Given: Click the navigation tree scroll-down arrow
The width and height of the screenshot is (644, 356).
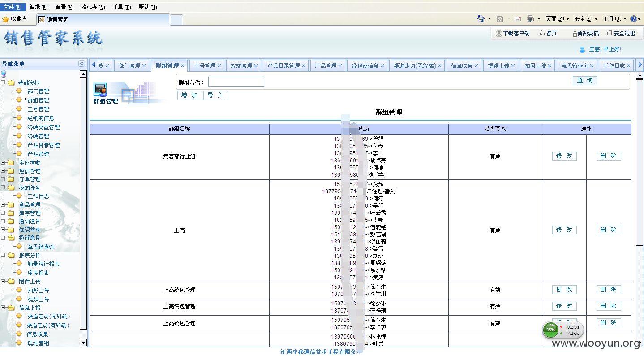Looking at the screenshot, I should coord(83,343).
